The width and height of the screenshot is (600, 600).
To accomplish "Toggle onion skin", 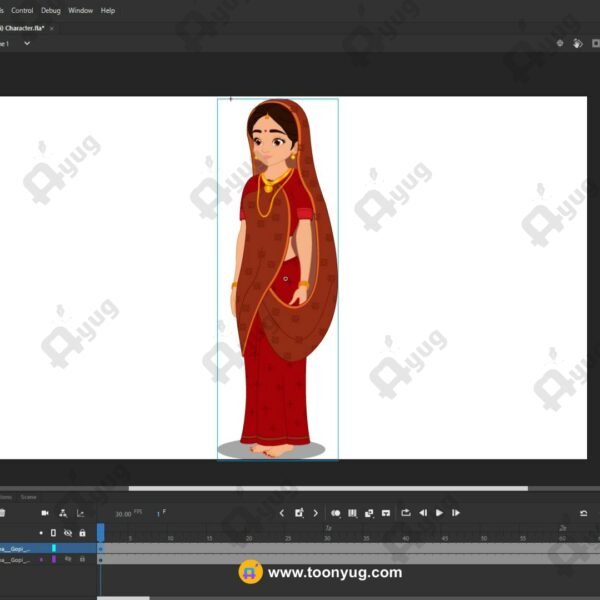I will point(336,513).
